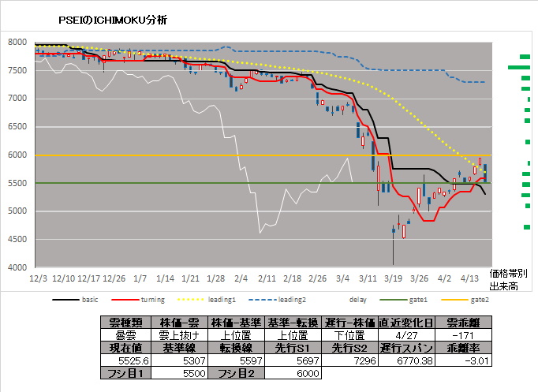
Task: Select the -3.01 value cell
Action: click(463, 360)
